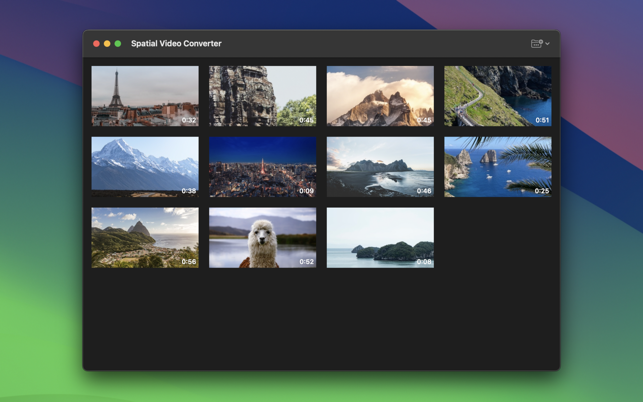Select the sea stacks with palm video 0:25
The height and width of the screenshot is (402, 643).
coord(498,167)
